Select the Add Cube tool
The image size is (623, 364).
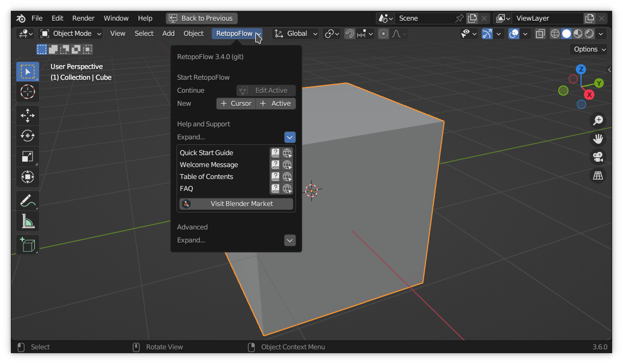click(x=27, y=245)
